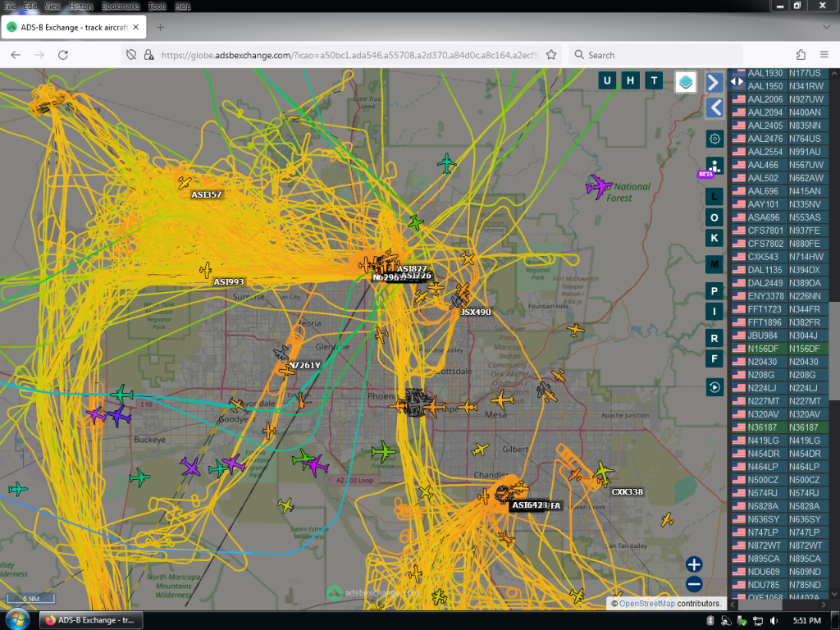Screen dimensions: 840x630
Task: Select FFT1723 N344FR row
Action: click(780, 309)
